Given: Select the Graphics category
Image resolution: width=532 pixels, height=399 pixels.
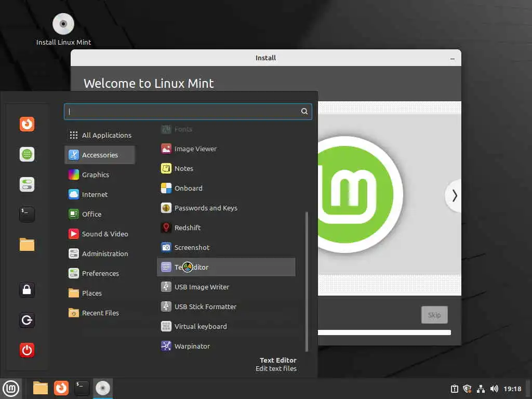Looking at the screenshot, I should (100, 175).
